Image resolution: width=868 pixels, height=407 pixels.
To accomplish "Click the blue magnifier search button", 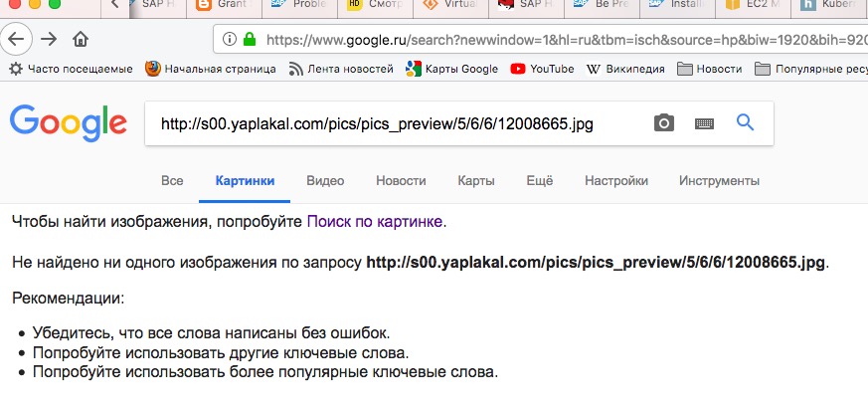I will pyautogui.click(x=745, y=122).
